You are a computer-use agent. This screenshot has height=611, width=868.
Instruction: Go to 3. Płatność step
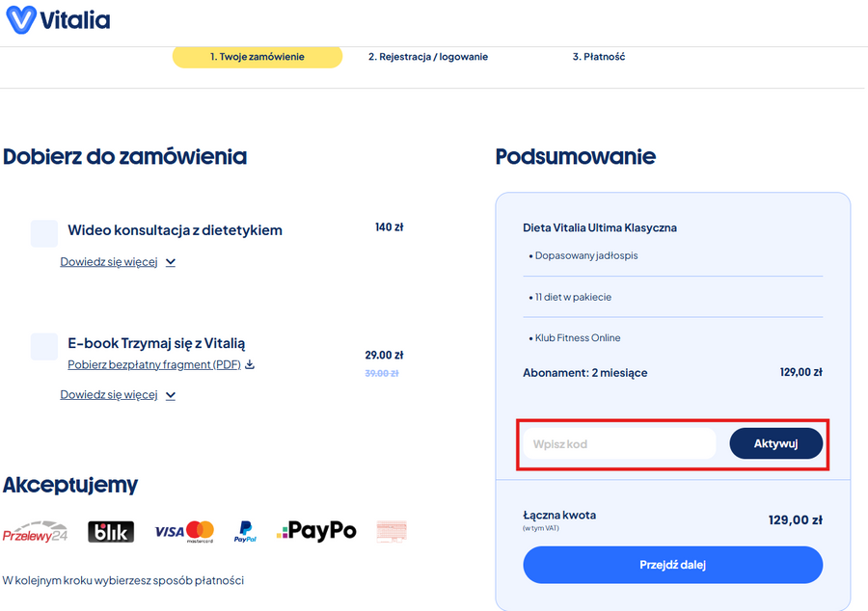pos(599,57)
